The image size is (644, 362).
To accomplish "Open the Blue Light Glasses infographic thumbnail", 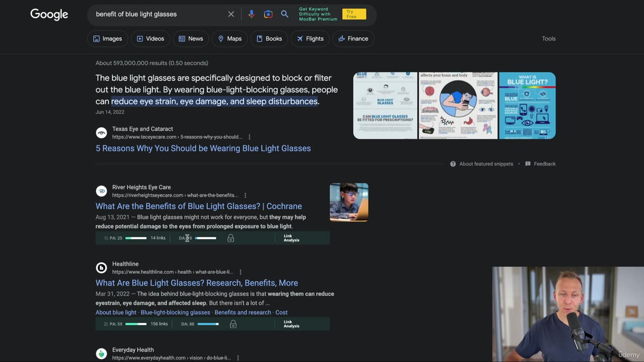I will 385,106.
